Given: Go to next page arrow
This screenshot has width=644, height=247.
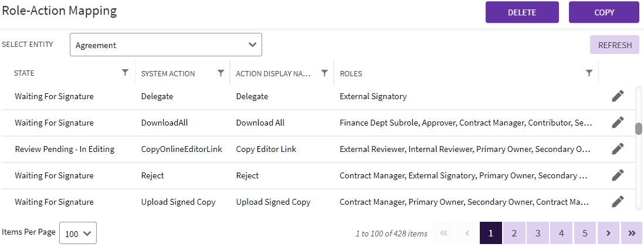Looking at the screenshot, I should coord(608,233).
